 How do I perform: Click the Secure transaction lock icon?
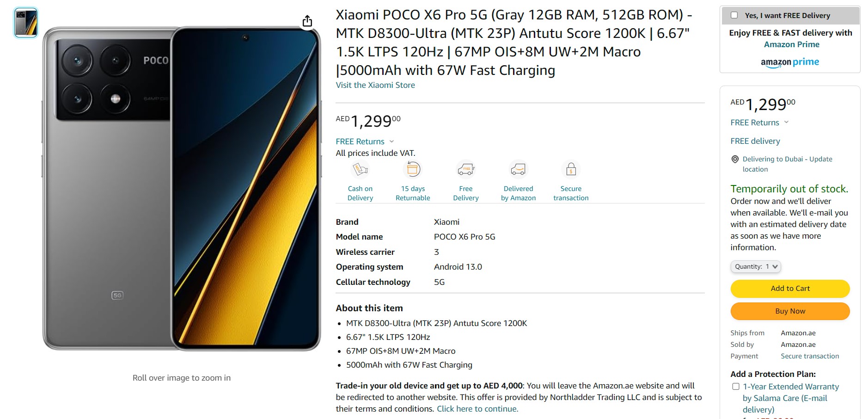(x=571, y=170)
